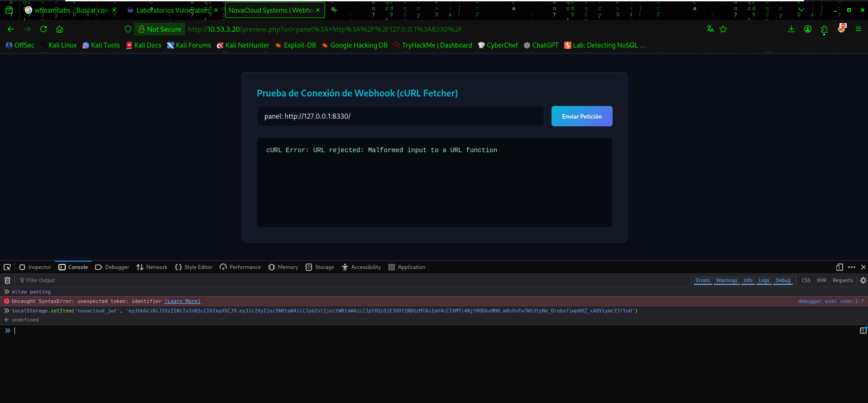Viewport: 868px width, 403px height.
Task: Open the Downloads panel
Action: point(791,29)
